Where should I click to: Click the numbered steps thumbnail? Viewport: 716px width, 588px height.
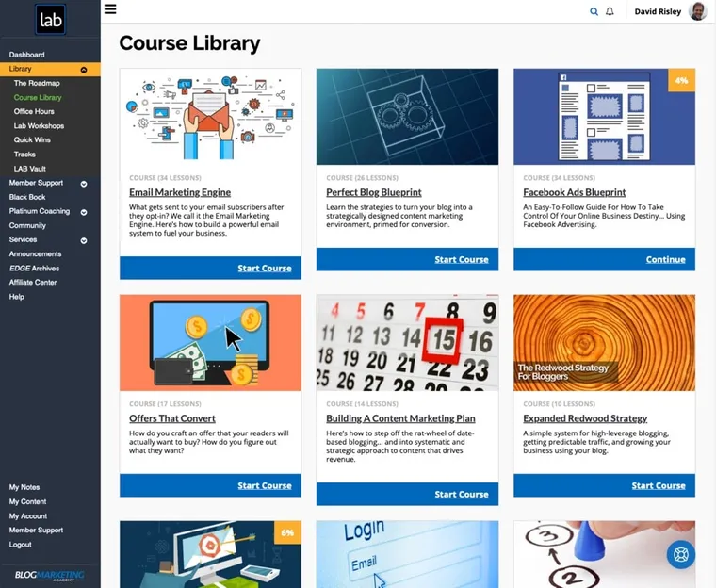coord(604,554)
